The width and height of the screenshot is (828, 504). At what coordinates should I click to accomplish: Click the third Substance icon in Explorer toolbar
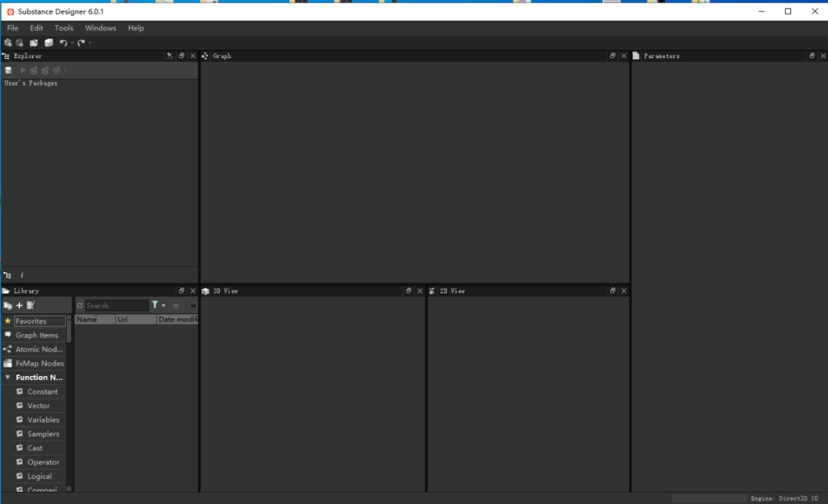pos(57,70)
